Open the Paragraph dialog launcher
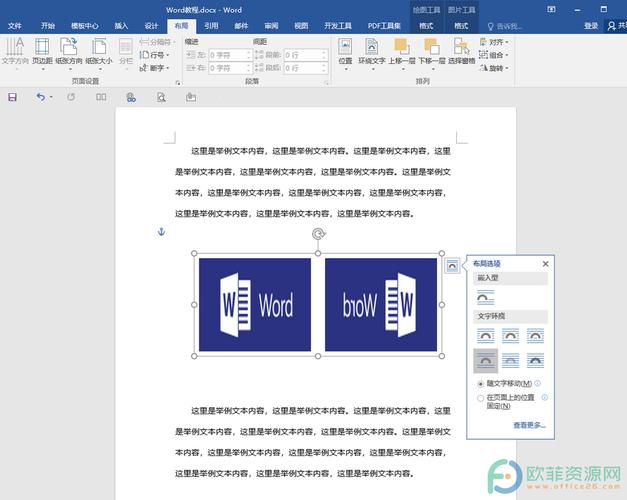Viewport: 627px width, 500px height. coord(327,83)
